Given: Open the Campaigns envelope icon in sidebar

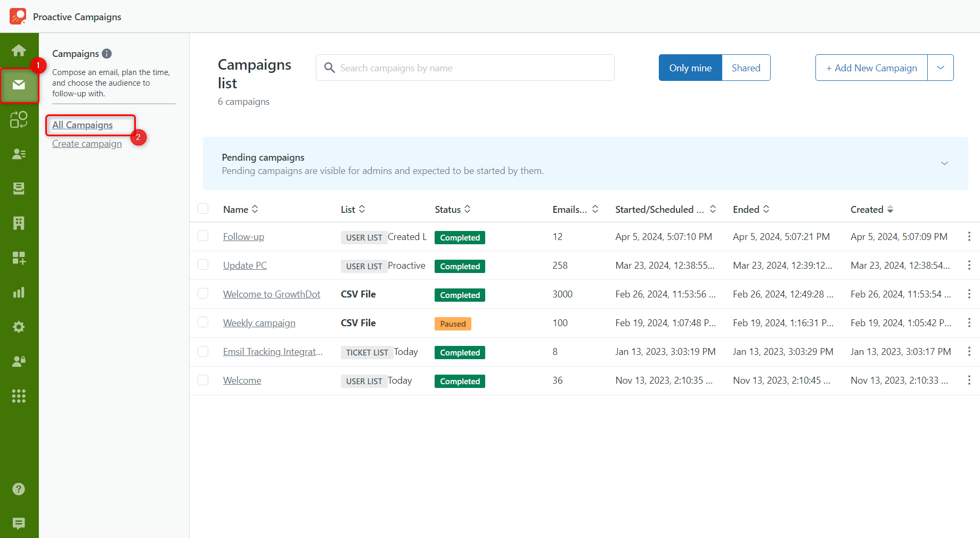Looking at the screenshot, I should (x=19, y=85).
